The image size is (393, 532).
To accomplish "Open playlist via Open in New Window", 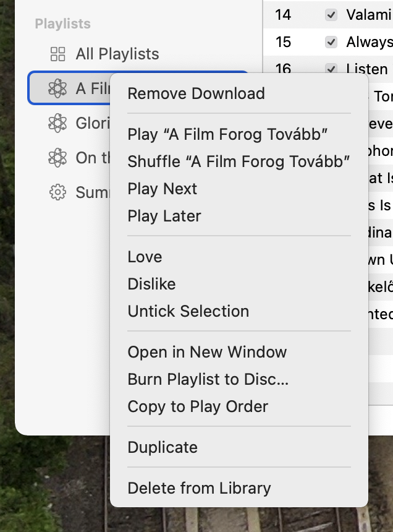I will [207, 352].
